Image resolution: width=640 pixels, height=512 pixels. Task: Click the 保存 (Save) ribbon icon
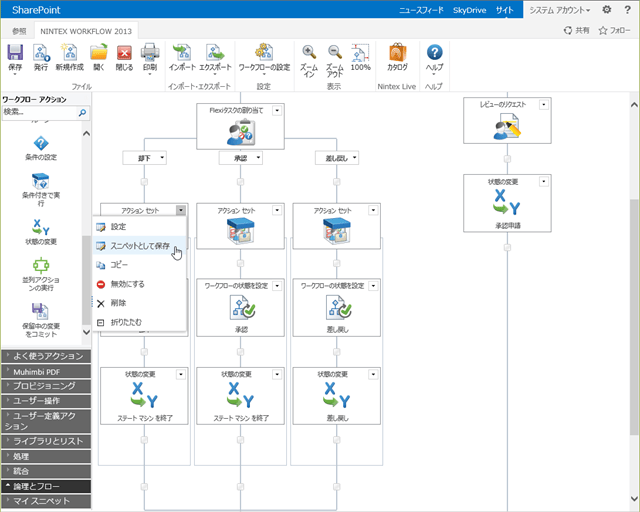(x=15, y=53)
